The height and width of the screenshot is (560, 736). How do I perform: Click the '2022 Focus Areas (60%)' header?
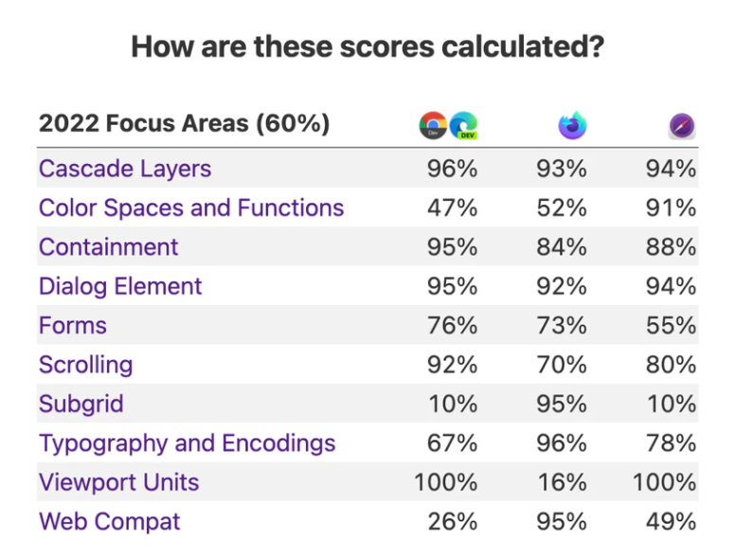point(184,123)
